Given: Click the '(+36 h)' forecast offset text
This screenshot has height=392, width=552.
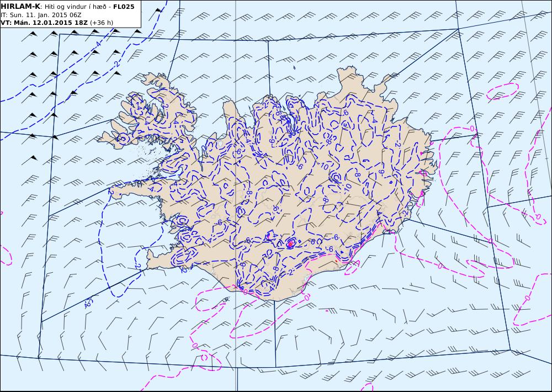Looking at the screenshot, I should click(102, 23).
